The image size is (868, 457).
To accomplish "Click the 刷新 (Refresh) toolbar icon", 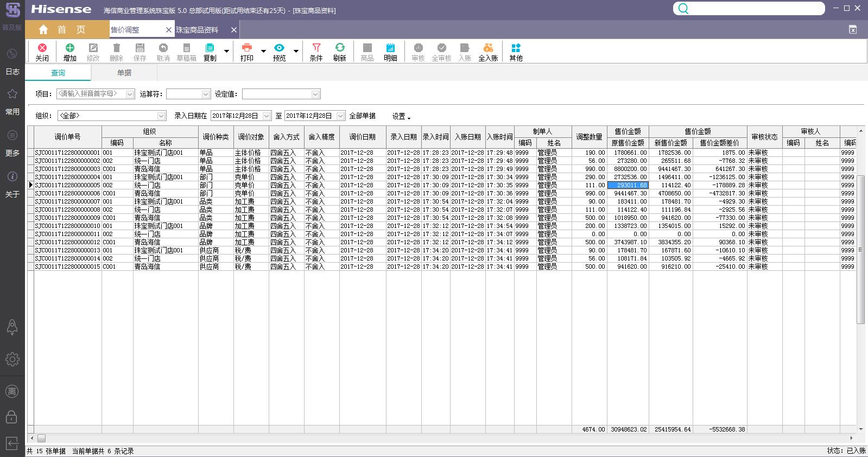I will 339,52.
